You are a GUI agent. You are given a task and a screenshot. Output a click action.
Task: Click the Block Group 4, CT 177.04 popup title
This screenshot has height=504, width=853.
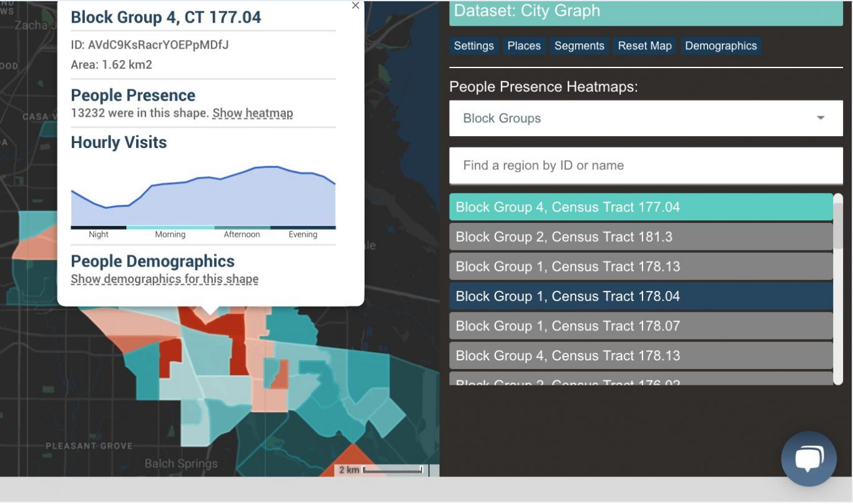[166, 17]
